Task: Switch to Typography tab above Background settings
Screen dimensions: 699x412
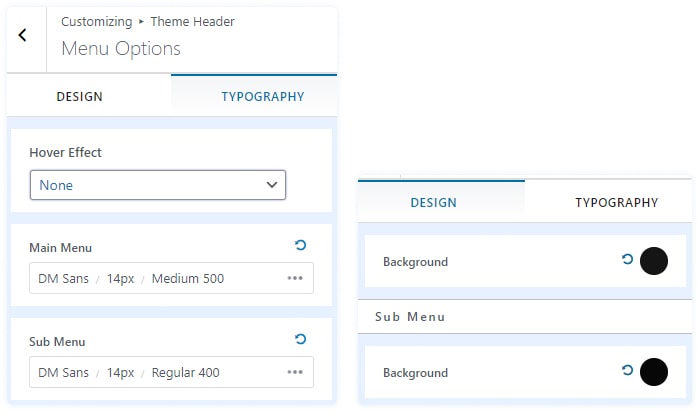Action: [616, 202]
